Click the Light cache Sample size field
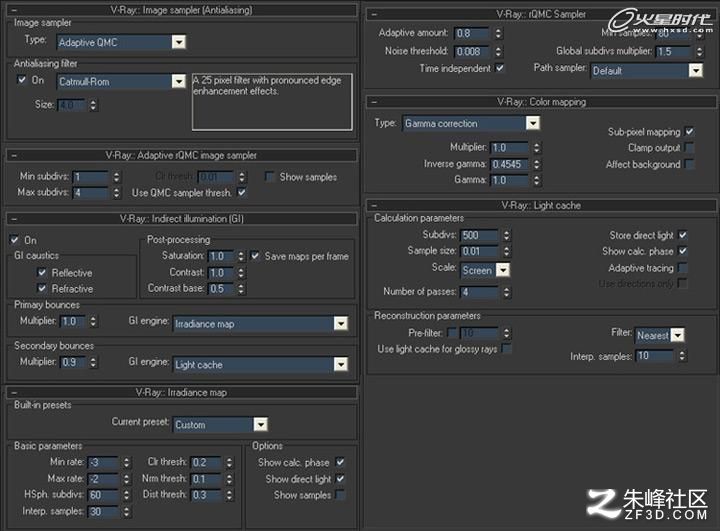The width and height of the screenshot is (720, 531). [479, 251]
